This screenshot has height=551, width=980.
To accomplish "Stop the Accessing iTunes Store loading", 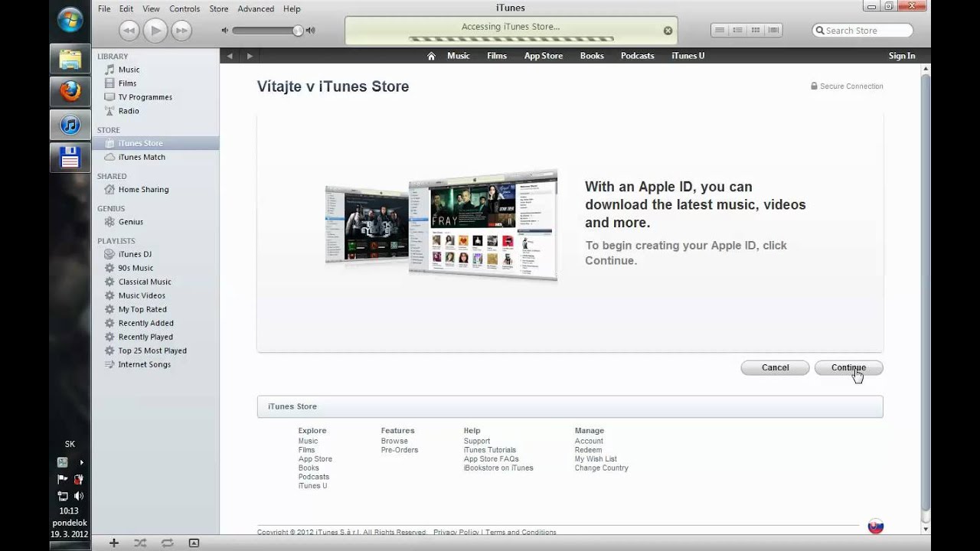I will point(668,31).
